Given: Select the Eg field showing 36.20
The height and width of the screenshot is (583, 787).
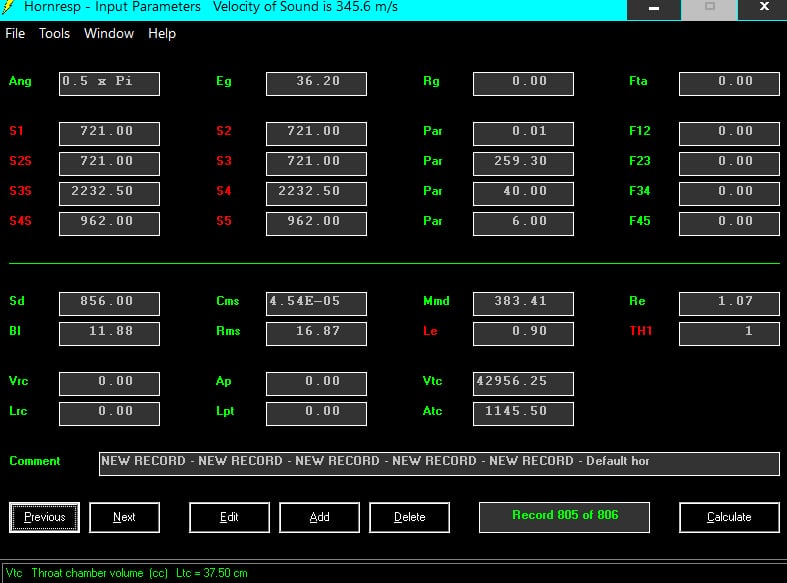Looking at the screenshot, I should coord(316,84).
